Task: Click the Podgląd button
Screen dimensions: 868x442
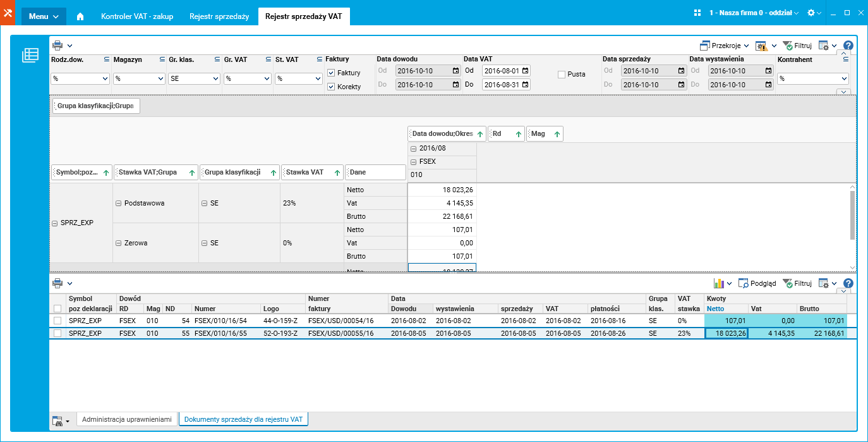Action: (x=756, y=283)
